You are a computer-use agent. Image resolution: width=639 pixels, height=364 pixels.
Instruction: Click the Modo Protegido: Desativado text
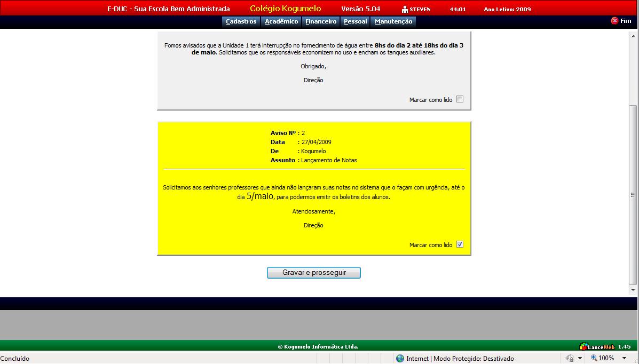click(x=474, y=359)
